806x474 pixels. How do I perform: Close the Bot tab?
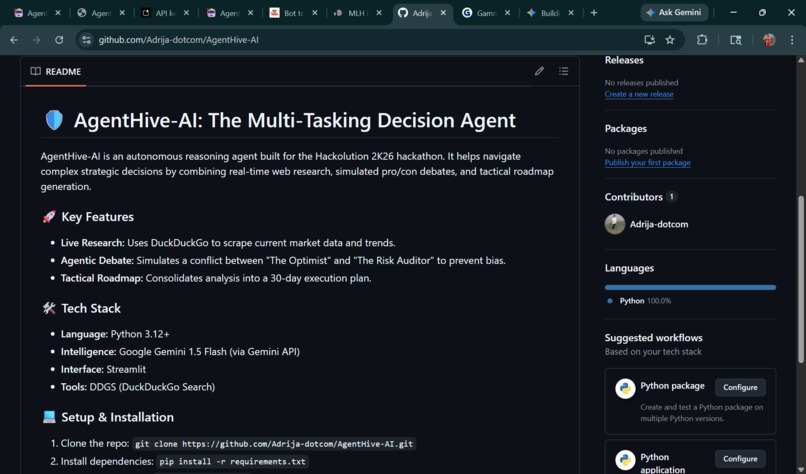coord(315,13)
